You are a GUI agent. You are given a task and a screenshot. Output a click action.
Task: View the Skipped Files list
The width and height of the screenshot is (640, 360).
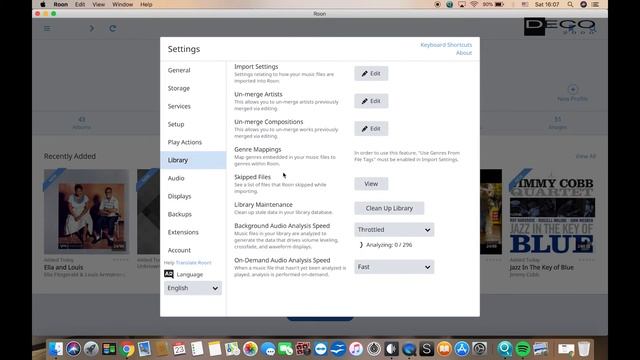[x=371, y=184]
